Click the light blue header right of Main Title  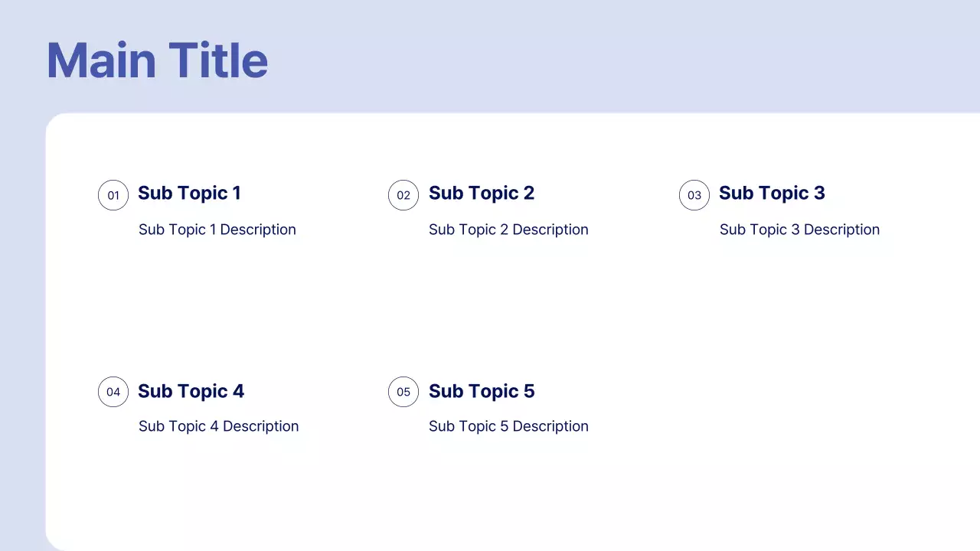612,57
